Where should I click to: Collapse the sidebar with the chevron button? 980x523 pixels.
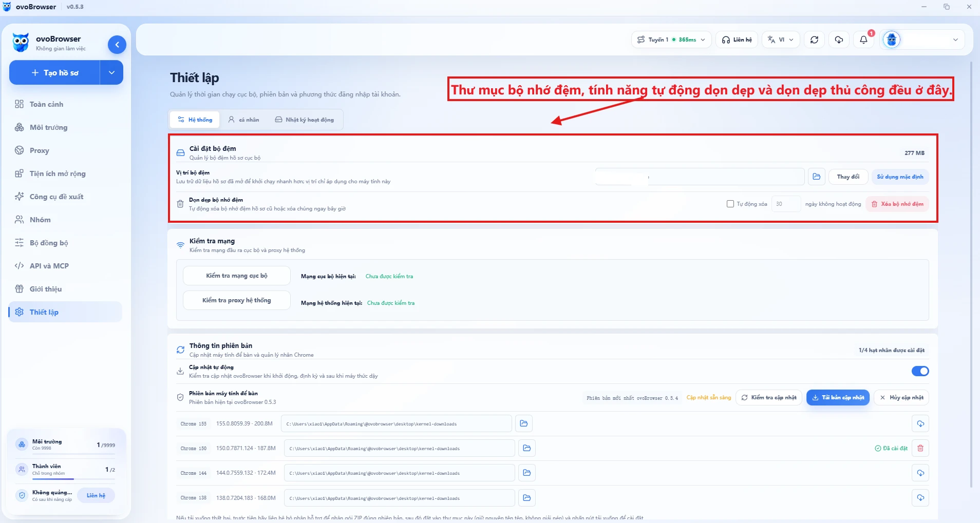[117, 45]
